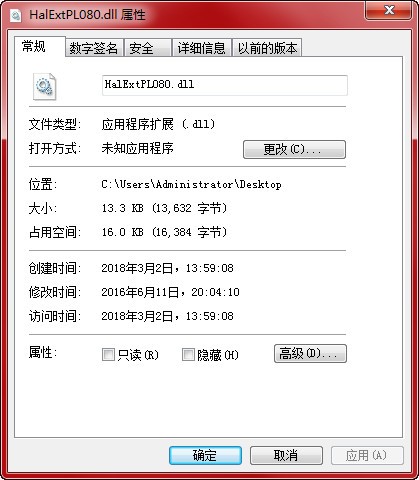Click the 应用程序扩展 (.dll) file type text
Viewport: 419px width, 480px height.
tap(158, 124)
